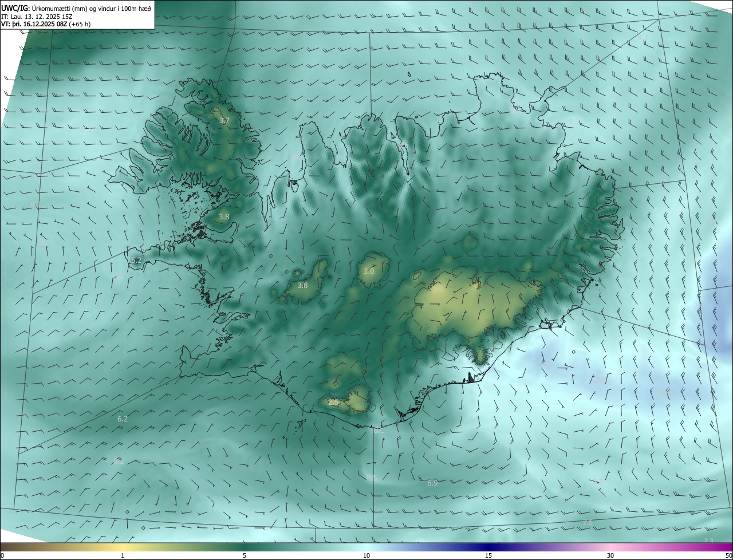
Task: Click the 30 tick label on the color scale
Action: (x=610, y=556)
